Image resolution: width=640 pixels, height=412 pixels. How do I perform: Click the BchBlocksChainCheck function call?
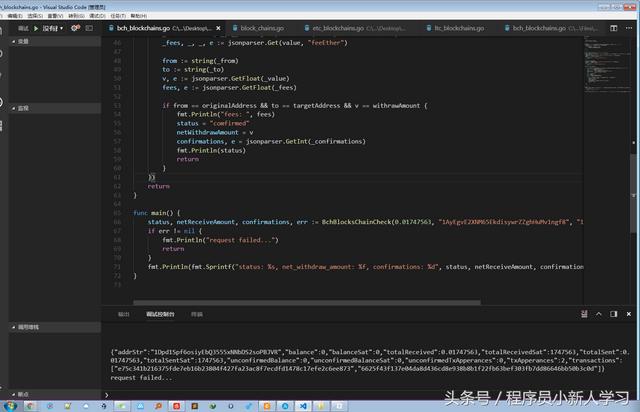point(356,222)
